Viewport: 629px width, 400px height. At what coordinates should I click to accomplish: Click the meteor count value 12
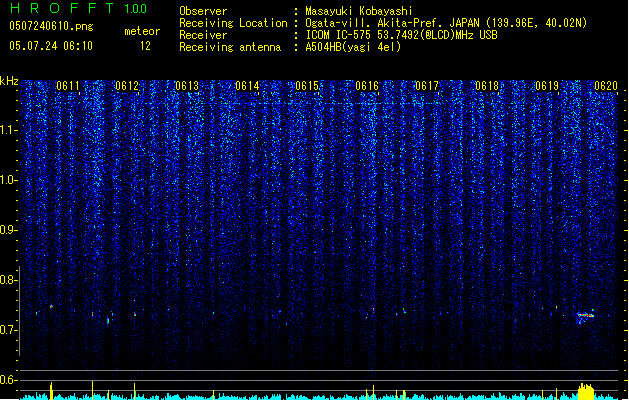145,46
